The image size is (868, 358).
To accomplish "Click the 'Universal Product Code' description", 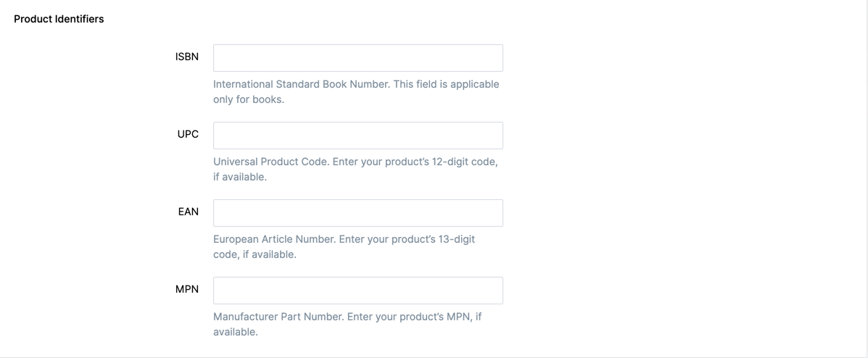I will [271, 162].
